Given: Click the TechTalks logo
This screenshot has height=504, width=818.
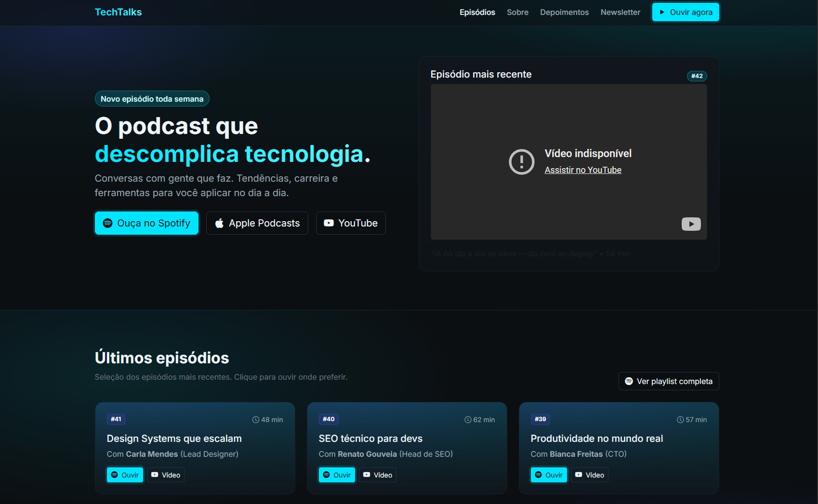Looking at the screenshot, I should tap(118, 13).
